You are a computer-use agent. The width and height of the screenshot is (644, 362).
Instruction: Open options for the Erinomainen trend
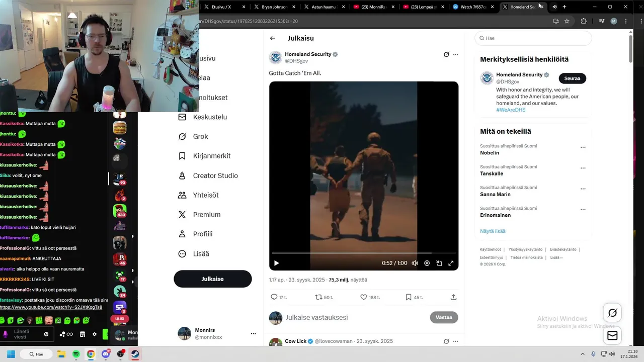[583, 210]
